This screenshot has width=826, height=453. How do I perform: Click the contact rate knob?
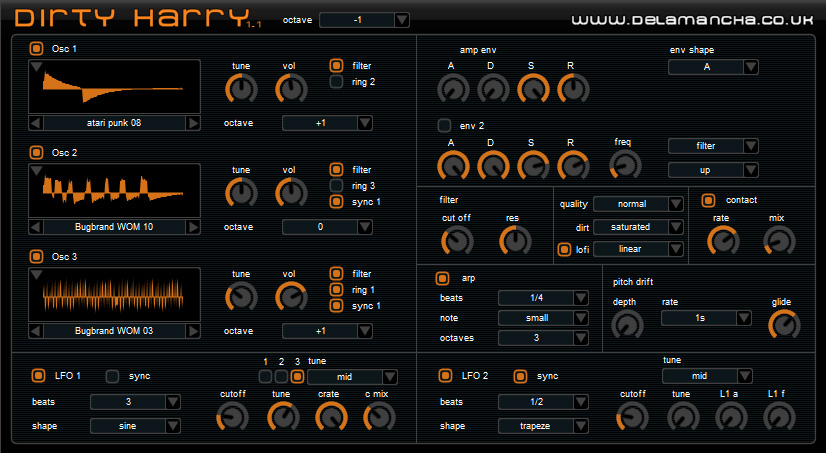point(723,241)
